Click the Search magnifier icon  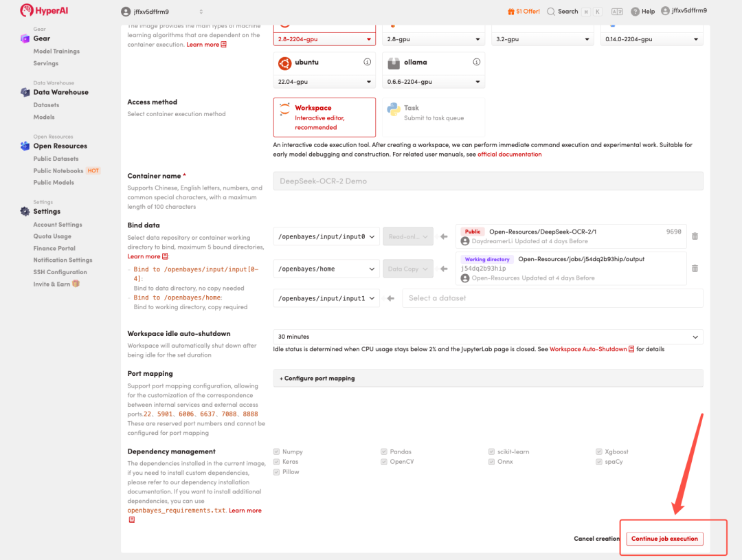point(551,12)
